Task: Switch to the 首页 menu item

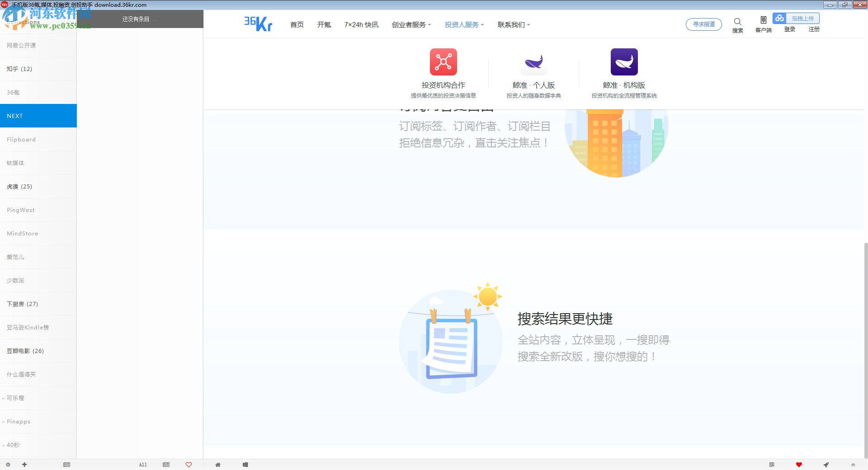Action: (x=297, y=25)
